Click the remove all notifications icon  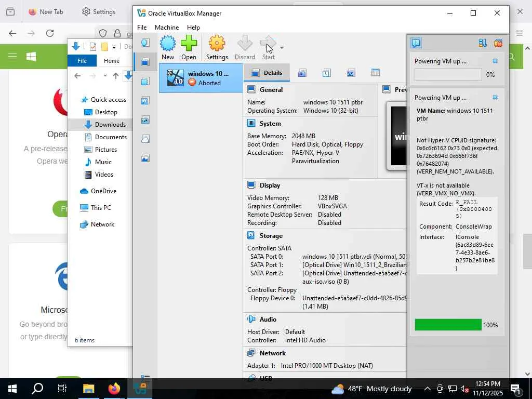(x=498, y=43)
